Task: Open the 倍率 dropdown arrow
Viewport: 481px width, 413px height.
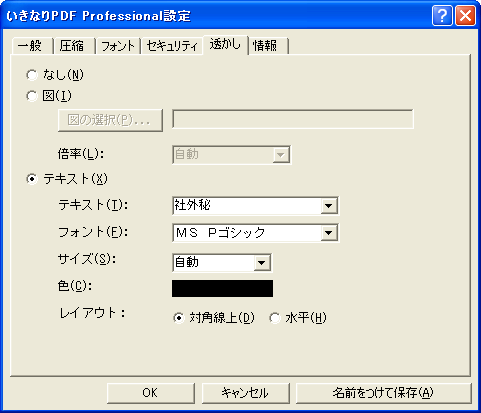Action: click(281, 155)
